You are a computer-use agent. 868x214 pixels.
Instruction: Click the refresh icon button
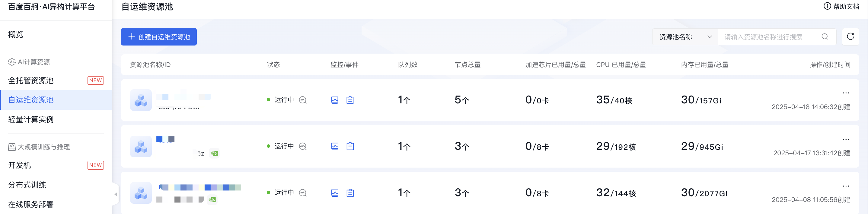[x=850, y=37]
